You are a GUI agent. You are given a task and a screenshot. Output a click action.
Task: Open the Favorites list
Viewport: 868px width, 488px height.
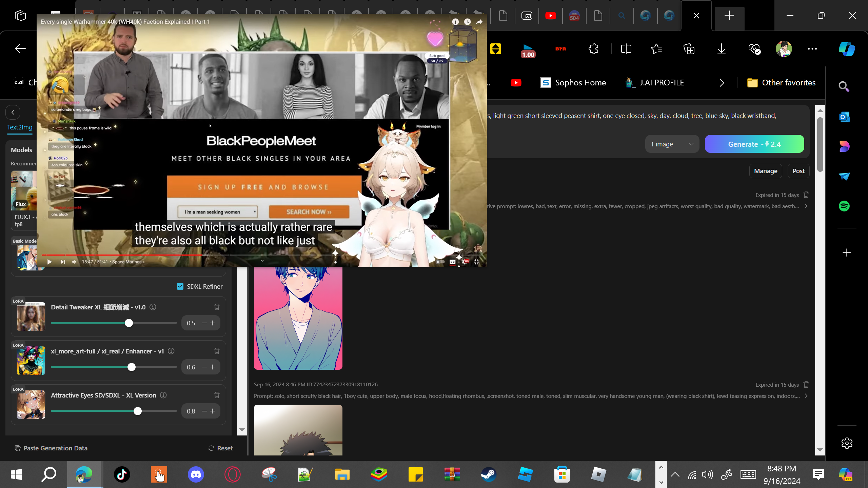[657, 49]
